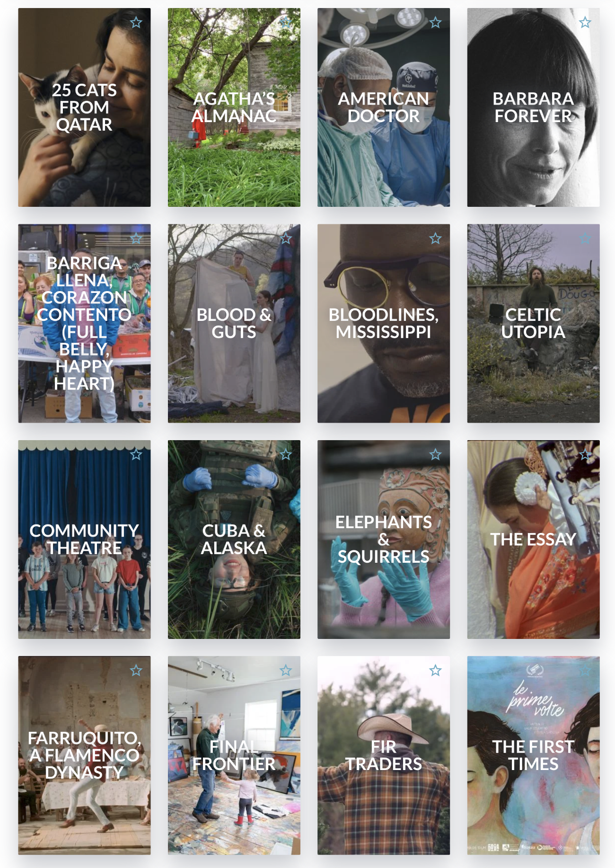
Task: Star the Bloodlines, Mississippi film card
Action: pos(435,239)
